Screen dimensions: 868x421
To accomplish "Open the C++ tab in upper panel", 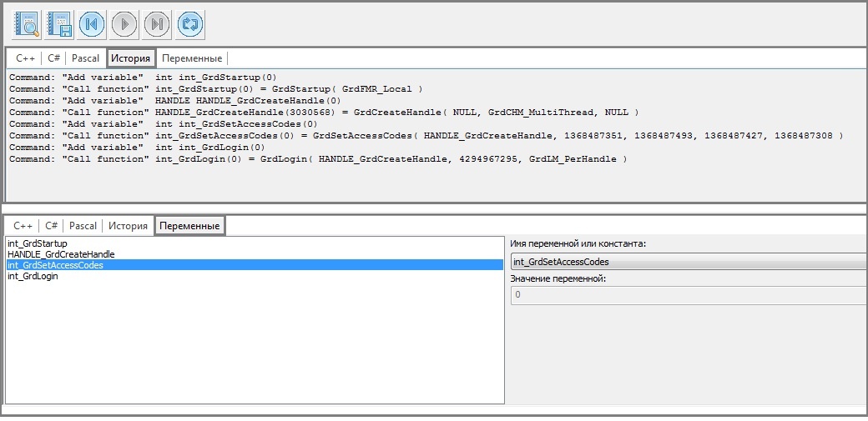I will [x=24, y=58].
